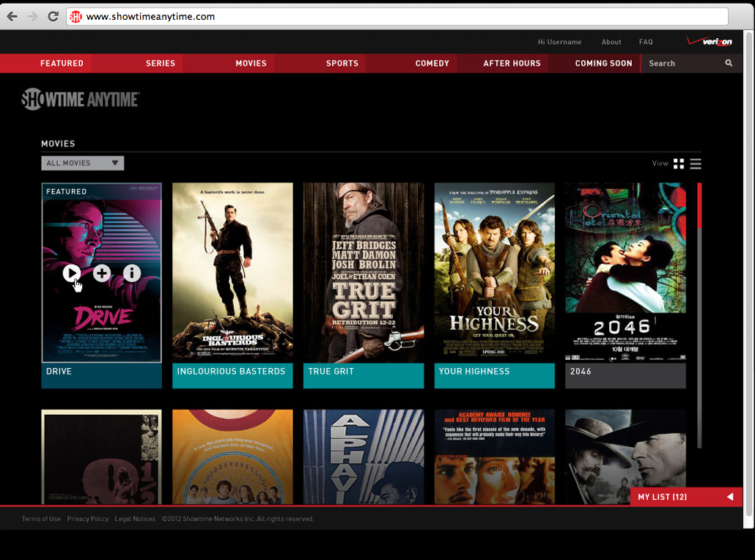Click the True Grit title label
This screenshot has height=560, width=755.
point(331,371)
